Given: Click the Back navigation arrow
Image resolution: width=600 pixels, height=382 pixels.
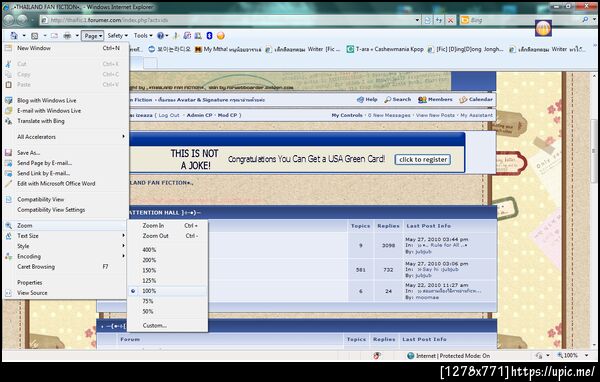Looking at the screenshot, I should (x=9, y=20).
